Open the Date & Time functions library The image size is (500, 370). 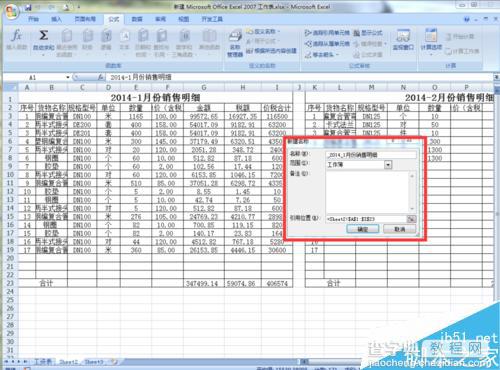pos(143,43)
